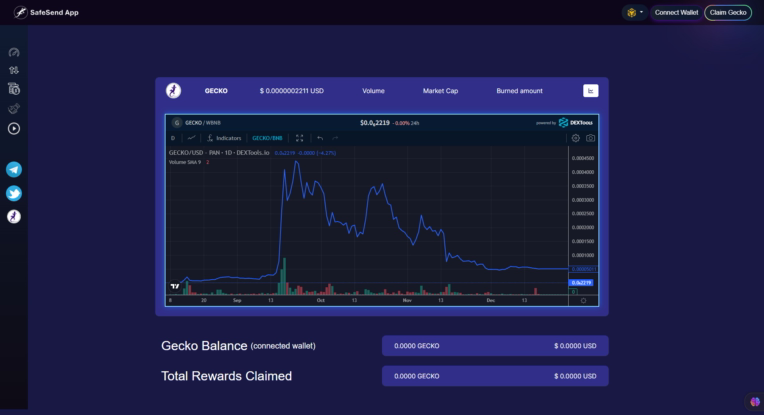Toggle the chart view white icon button

[591, 91]
